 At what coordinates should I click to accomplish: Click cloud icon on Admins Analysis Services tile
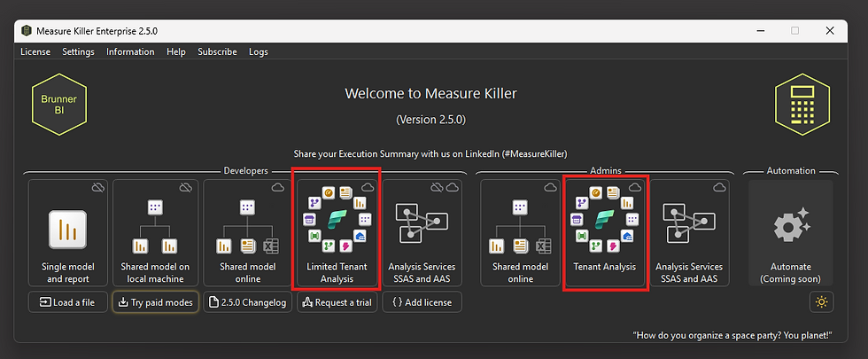(719, 188)
